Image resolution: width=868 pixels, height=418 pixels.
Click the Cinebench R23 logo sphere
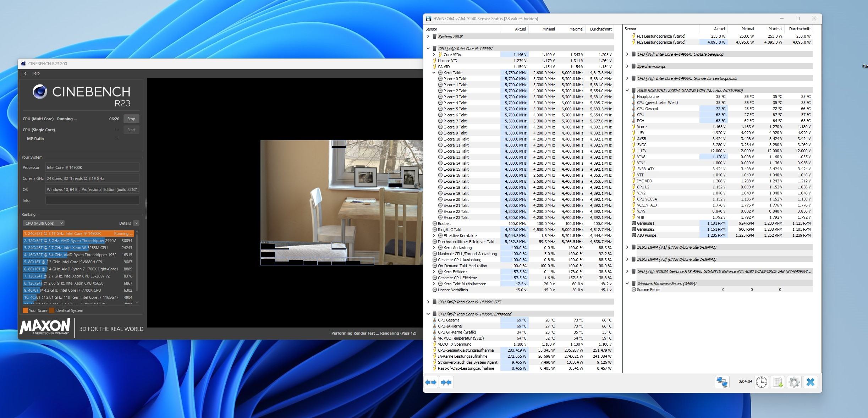40,92
